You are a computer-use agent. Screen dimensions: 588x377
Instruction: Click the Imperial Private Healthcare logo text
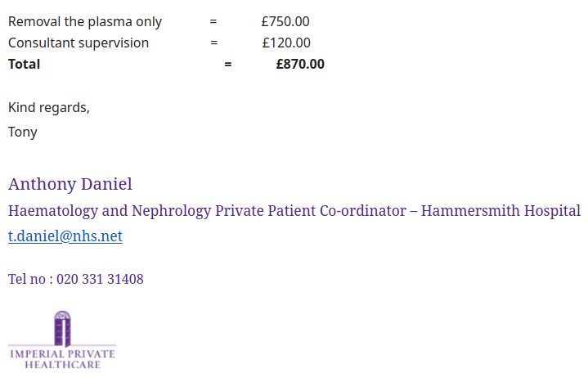[x=63, y=359]
